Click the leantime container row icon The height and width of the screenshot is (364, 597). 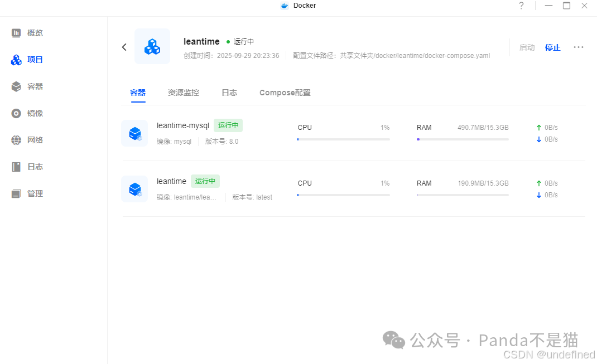pyautogui.click(x=135, y=189)
